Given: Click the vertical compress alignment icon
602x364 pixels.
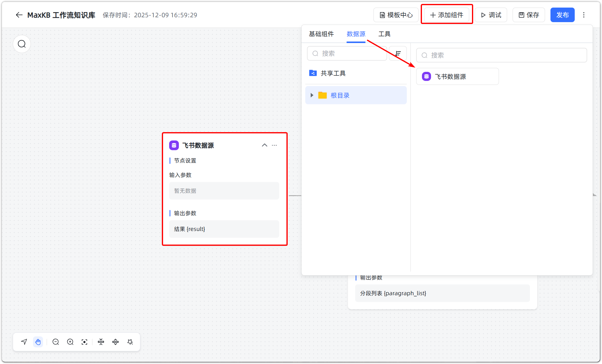Looking at the screenshot, I should coord(101,342).
